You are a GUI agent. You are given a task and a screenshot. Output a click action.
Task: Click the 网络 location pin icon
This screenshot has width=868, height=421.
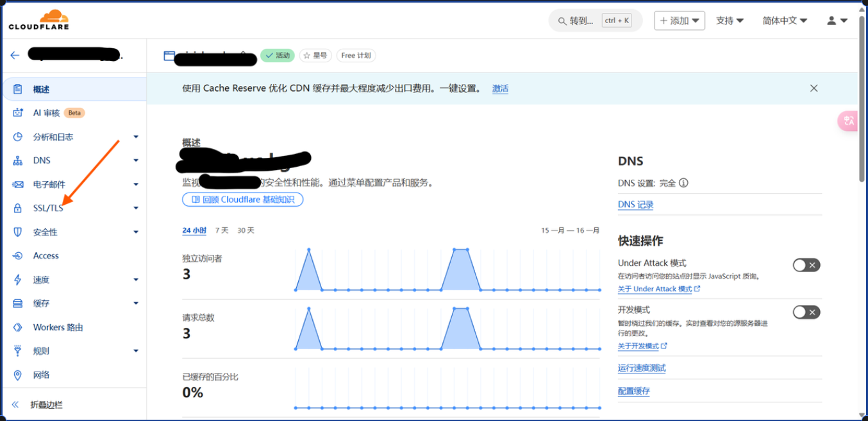coord(18,375)
